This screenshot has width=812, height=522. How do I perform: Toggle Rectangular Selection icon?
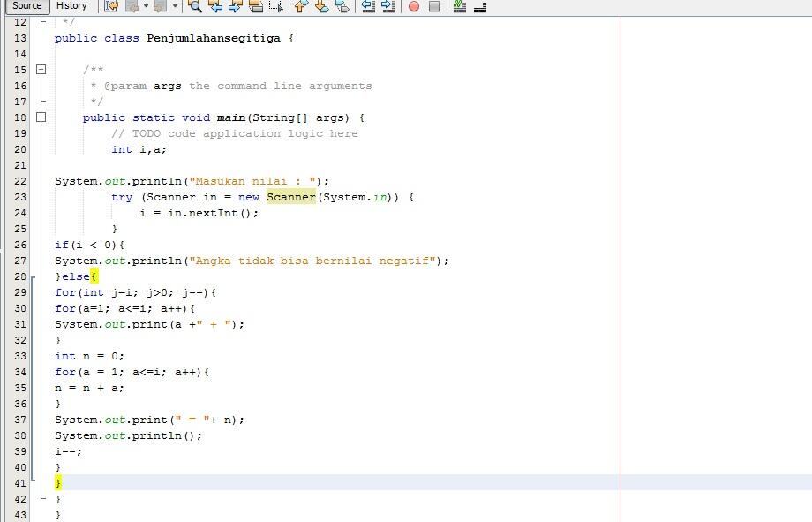pos(276,6)
